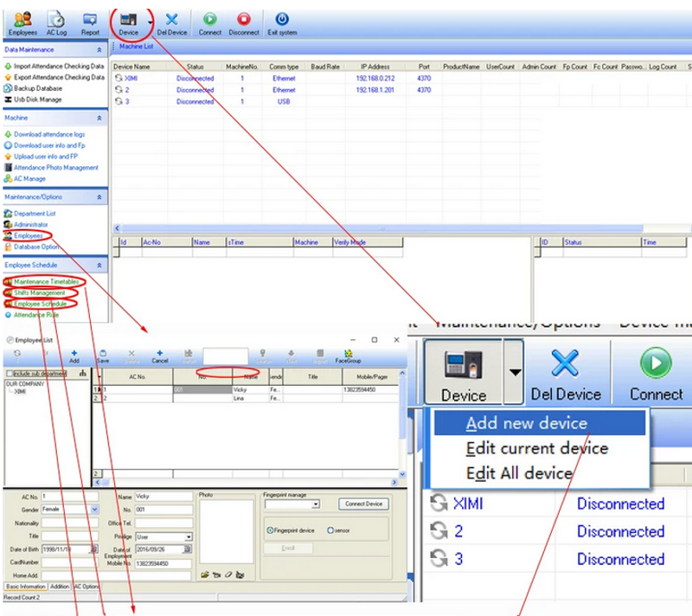Open the Date of Birth calendar picker

(x=93, y=549)
